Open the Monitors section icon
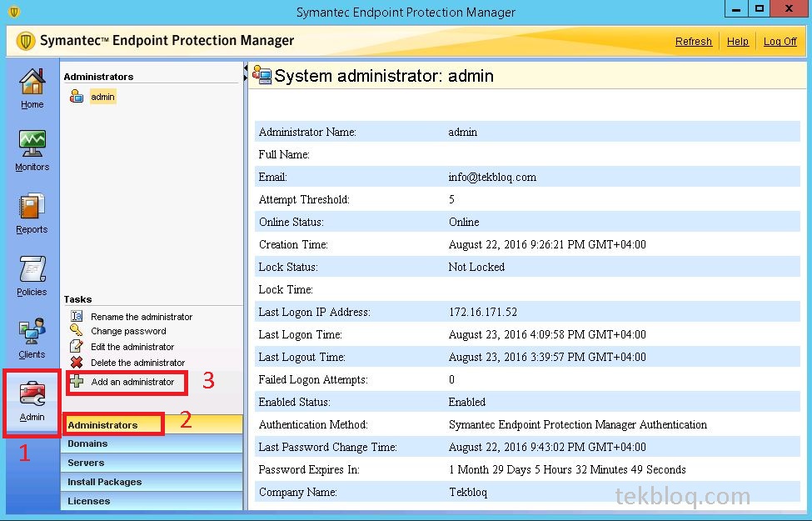The height and width of the screenshot is (521, 812). [x=32, y=143]
